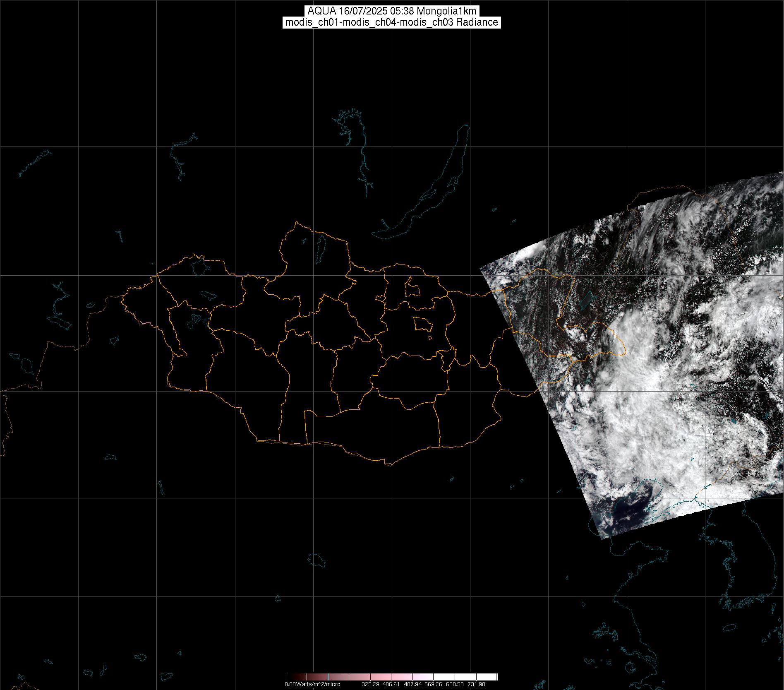Click the modis_ch01-modis_ch04-modis_ch03 Radiance subtitle
784x690 pixels.
[392, 22]
